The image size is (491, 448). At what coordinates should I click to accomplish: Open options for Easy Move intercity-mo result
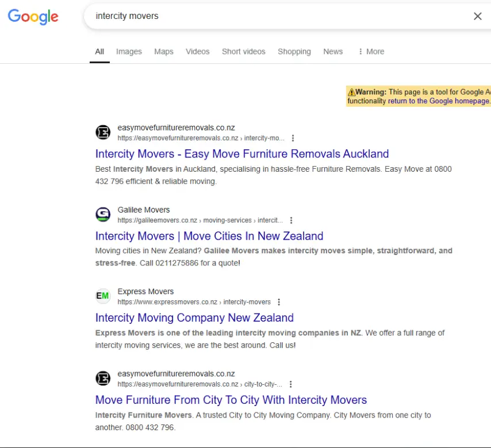(293, 138)
